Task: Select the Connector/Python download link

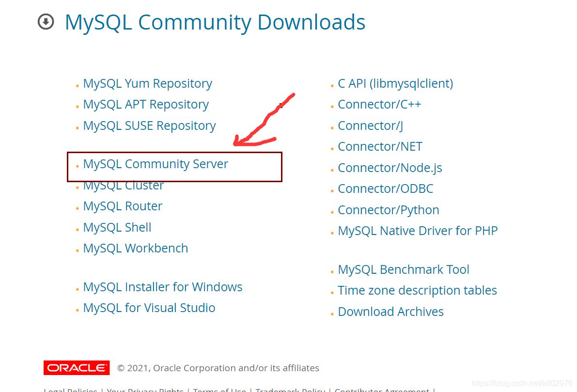Action: click(388, 210)
